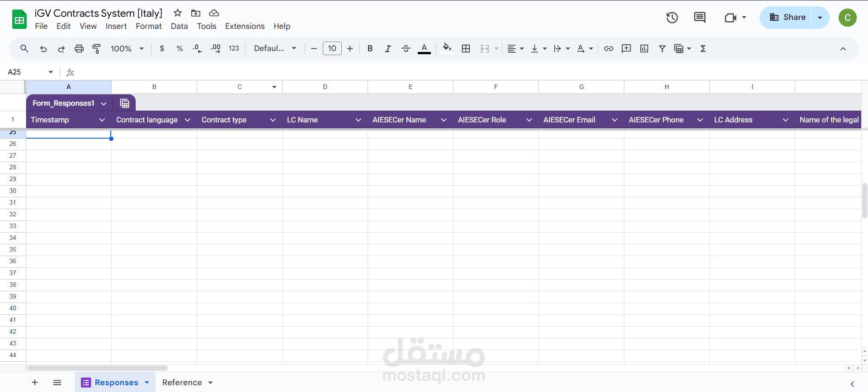Open vertical align dropdown
Screen dimensions: 868x392
(538, 49)
